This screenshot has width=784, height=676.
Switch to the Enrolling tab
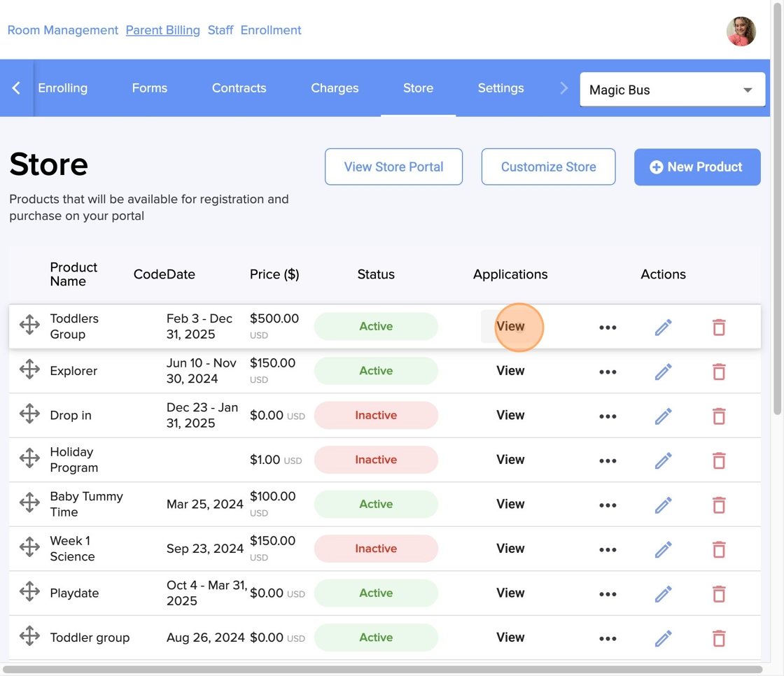click(62, 88)
